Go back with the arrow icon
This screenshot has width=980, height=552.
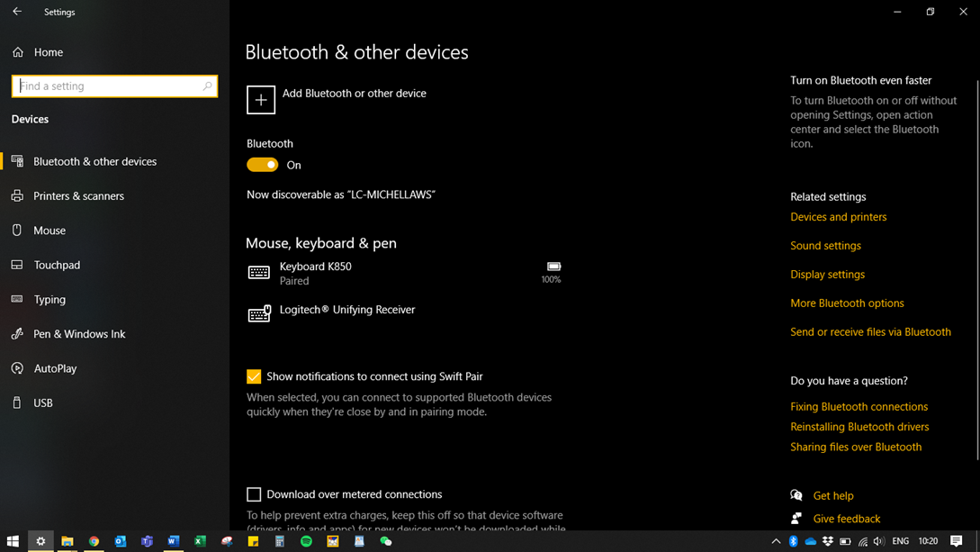point(17,12)
